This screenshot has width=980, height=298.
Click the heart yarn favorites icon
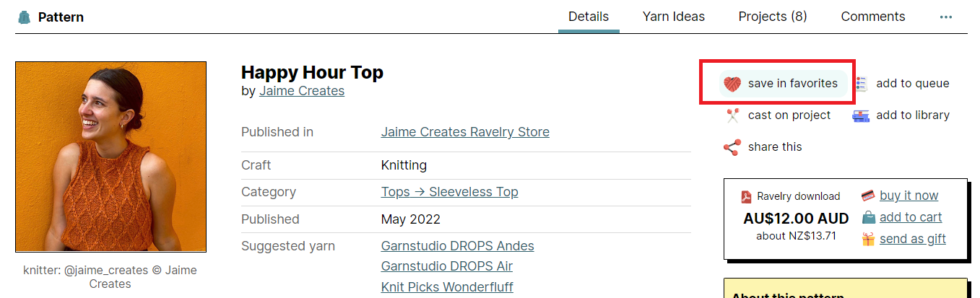(732, 84)
